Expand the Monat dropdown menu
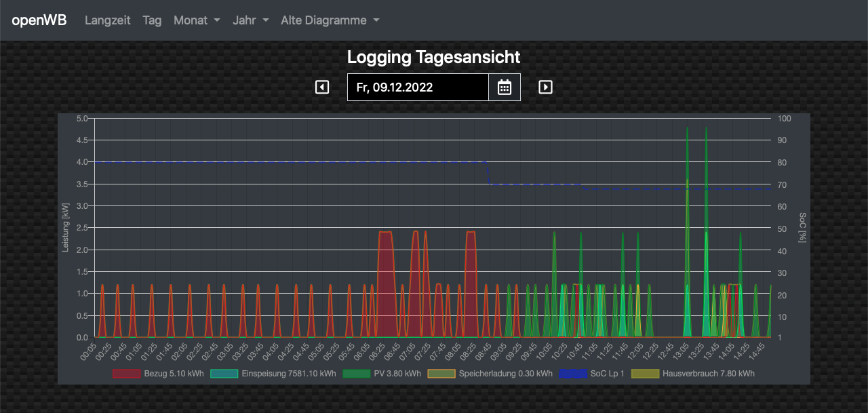 pyautogui.click(x=197, y=20)
